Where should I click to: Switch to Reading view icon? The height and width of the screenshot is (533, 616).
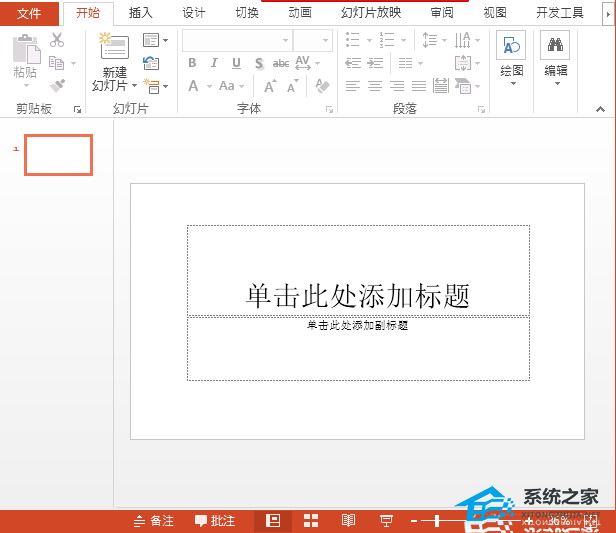[x=348, y=521]
